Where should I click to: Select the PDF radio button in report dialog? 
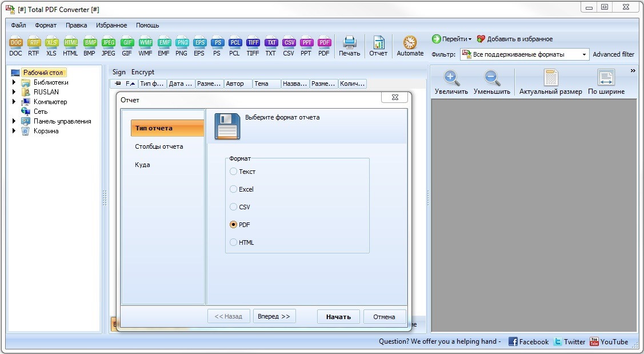pos(240,225)
